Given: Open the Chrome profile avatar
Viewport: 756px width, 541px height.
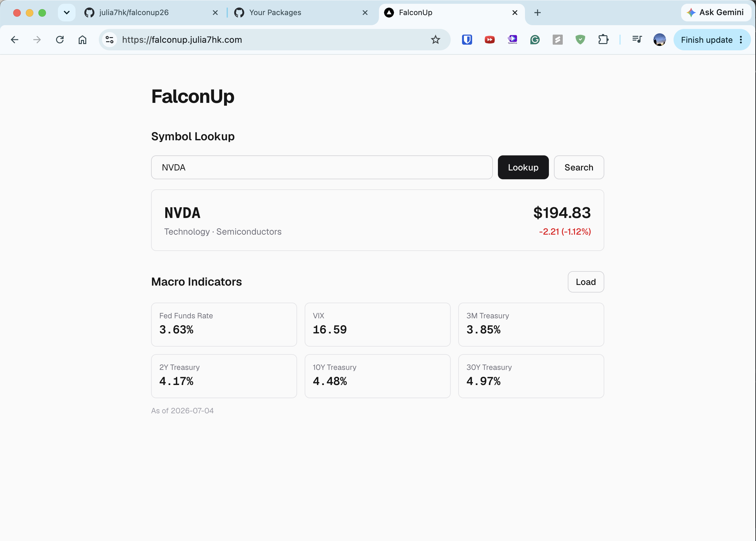Looking at the screenshot, I should [659, 40].
